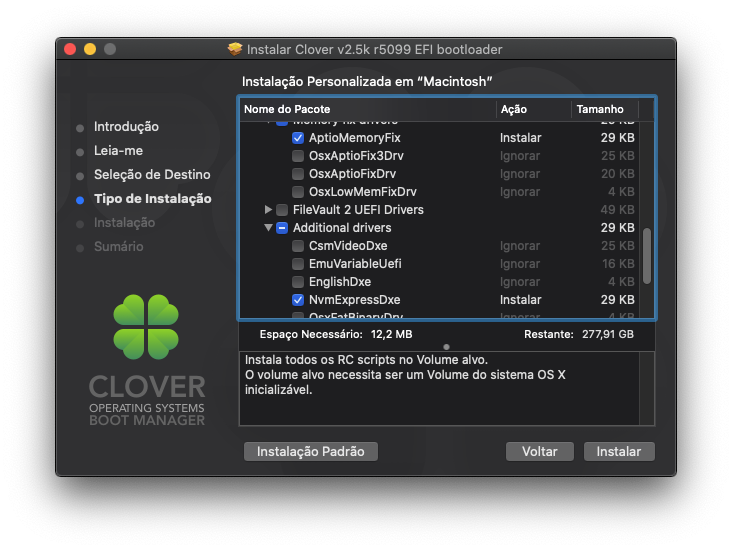The height and width of the screenshot is (550, 732).
Task: Select the Instalação step in sidebar
Action: [x=124, y=223]
